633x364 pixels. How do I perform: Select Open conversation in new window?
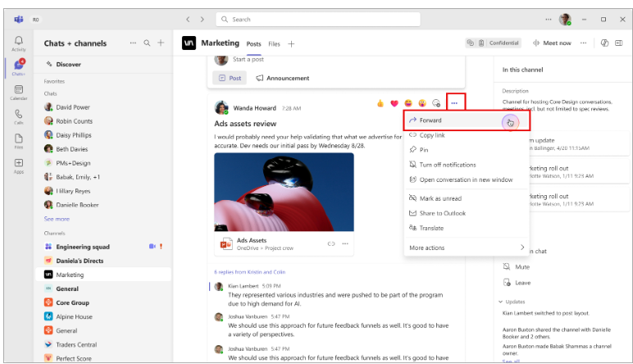pos(467,180)
